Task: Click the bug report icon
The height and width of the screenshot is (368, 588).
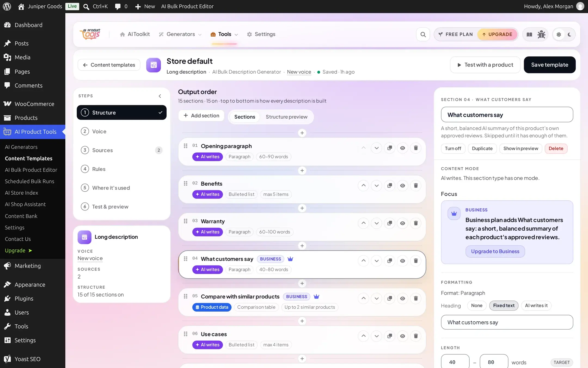Action: 541,34
